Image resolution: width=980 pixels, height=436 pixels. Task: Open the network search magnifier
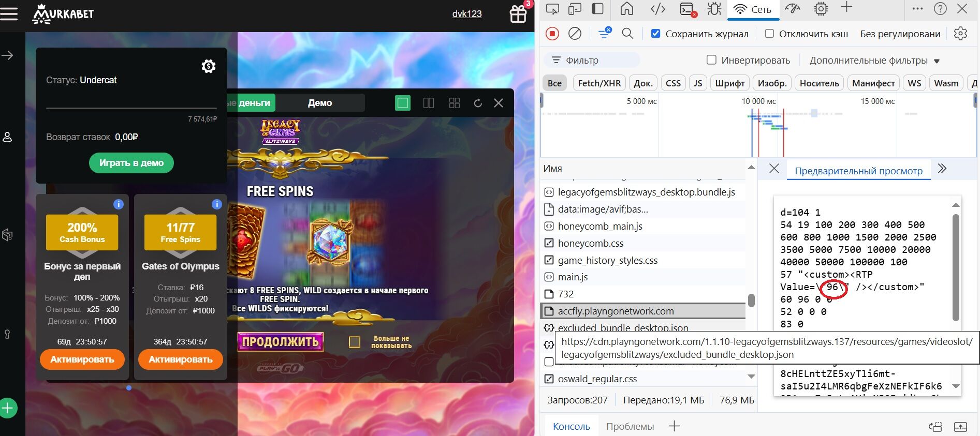(627, 34)
